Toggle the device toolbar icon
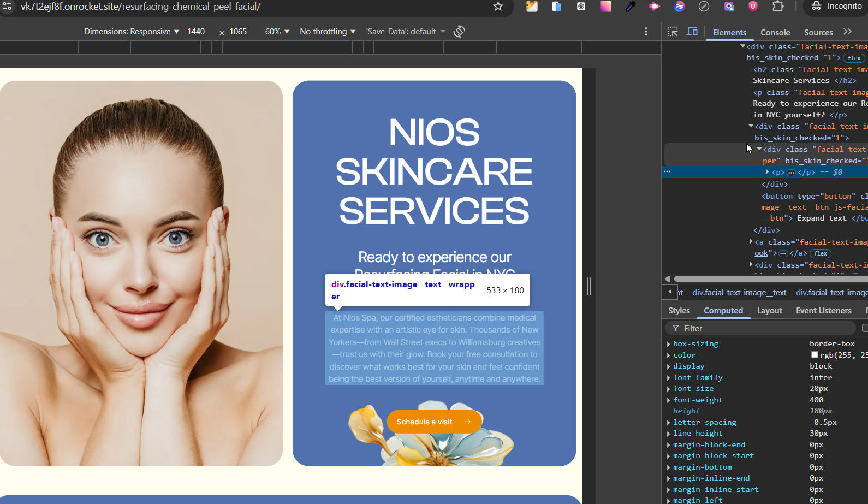Screen dimensions: 868x504 (x=692, y=32)
